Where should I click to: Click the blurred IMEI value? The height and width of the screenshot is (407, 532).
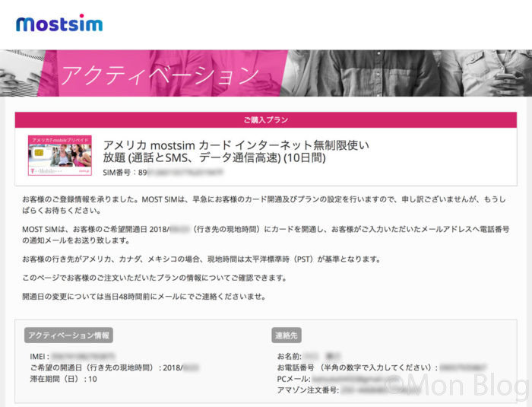pos(84,356)
